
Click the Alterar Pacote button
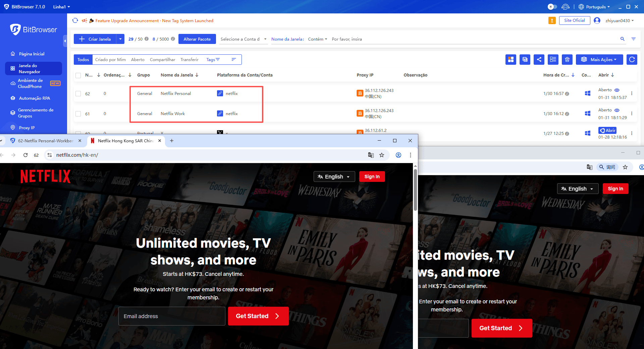point(197,39)
